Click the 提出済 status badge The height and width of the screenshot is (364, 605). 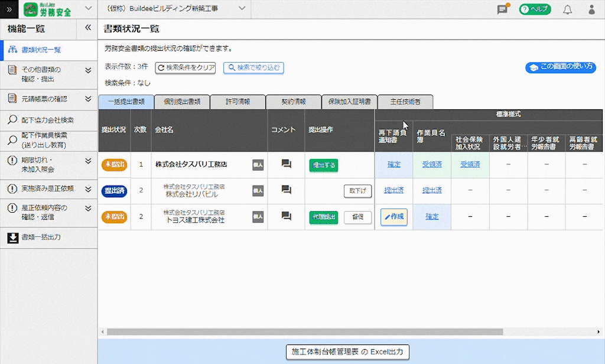coord(114,191)
